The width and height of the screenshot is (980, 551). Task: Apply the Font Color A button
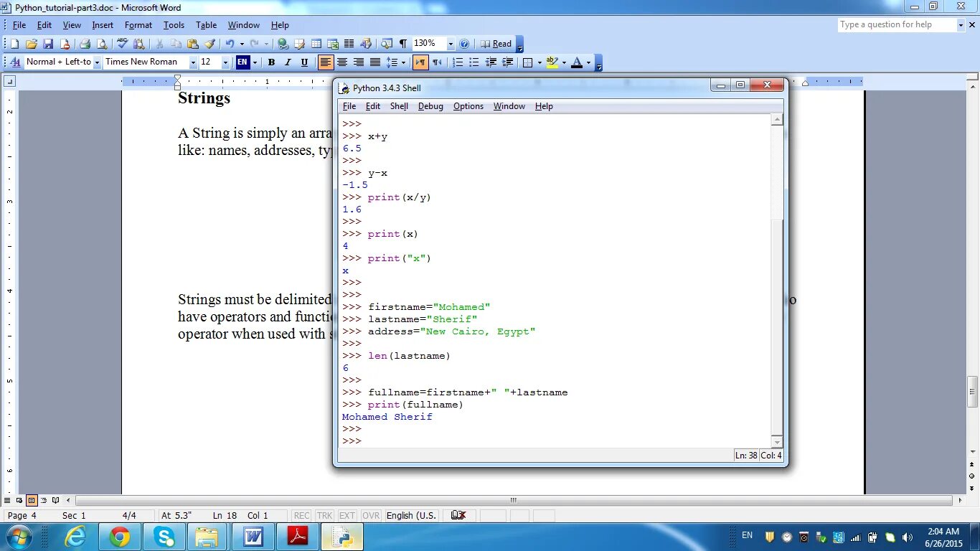pos(577,62)
